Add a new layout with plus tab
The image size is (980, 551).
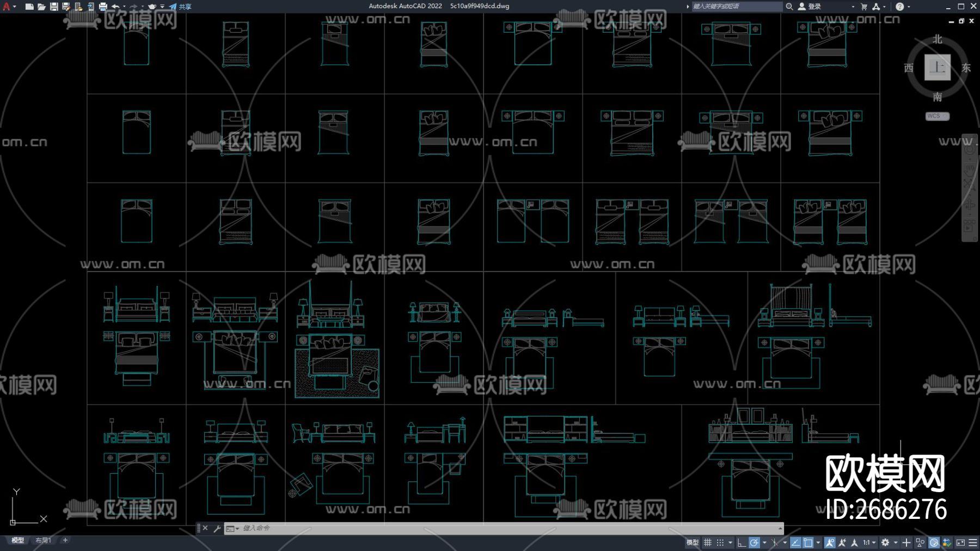(x=65, y=540)
